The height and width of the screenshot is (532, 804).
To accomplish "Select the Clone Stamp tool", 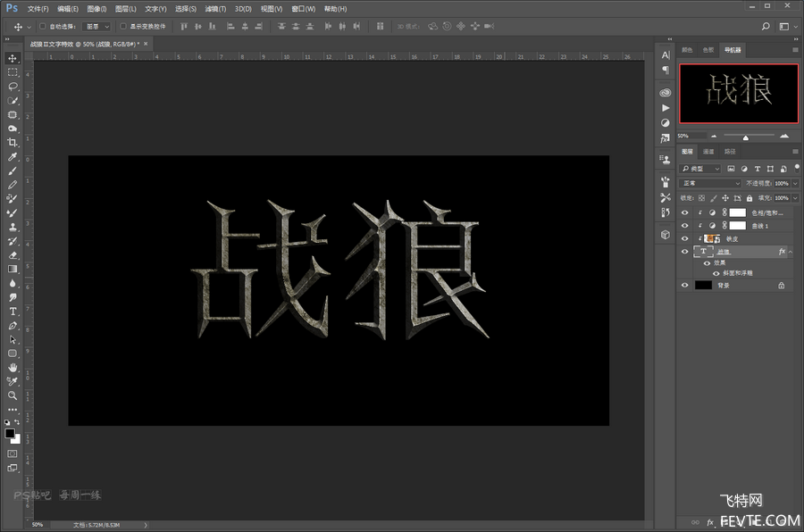I will point(13,227).
